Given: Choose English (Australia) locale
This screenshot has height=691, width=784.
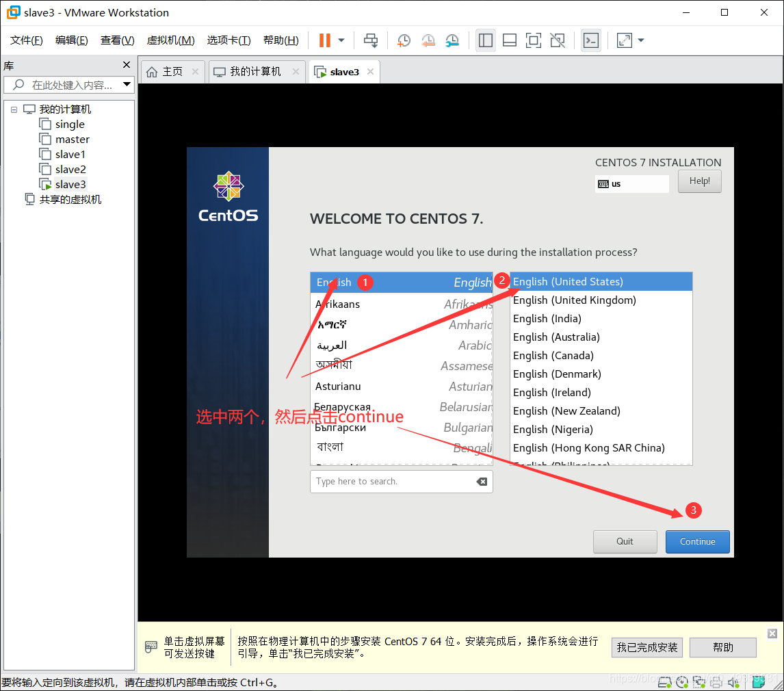Looking at the screenshot, I should tap(601, 337).
